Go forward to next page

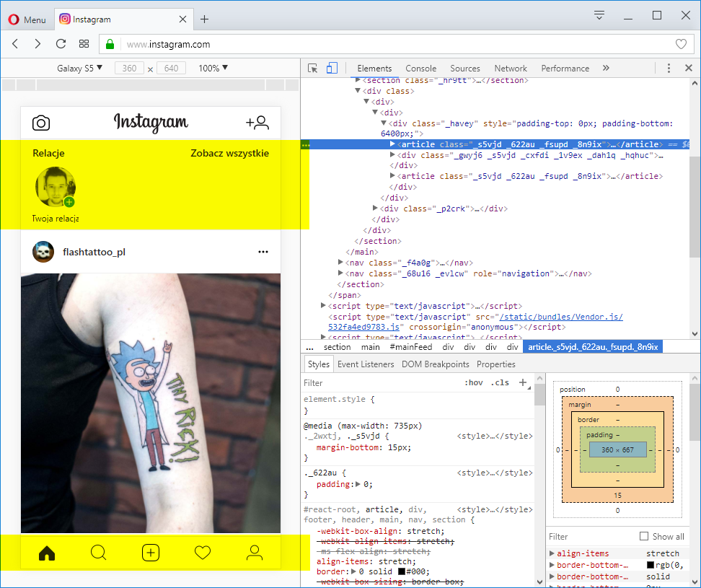(38, 44)
